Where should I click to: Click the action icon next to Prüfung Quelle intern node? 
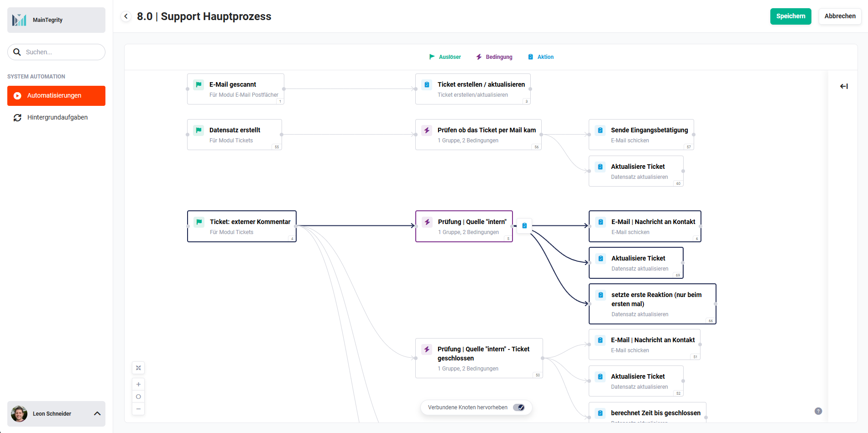click(524, 225)
